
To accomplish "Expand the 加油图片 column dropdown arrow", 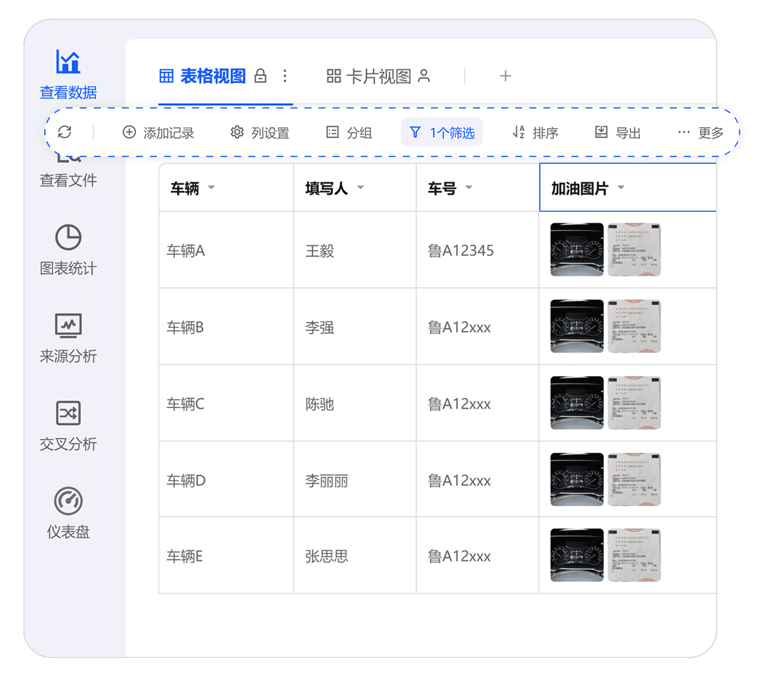I will pyautogui.click(x=621, y=188).
